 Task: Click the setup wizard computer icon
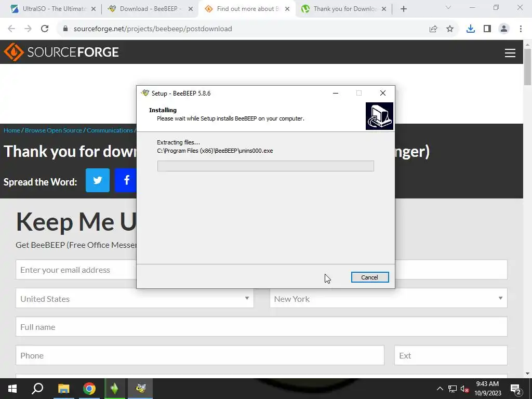coord(379,116)
